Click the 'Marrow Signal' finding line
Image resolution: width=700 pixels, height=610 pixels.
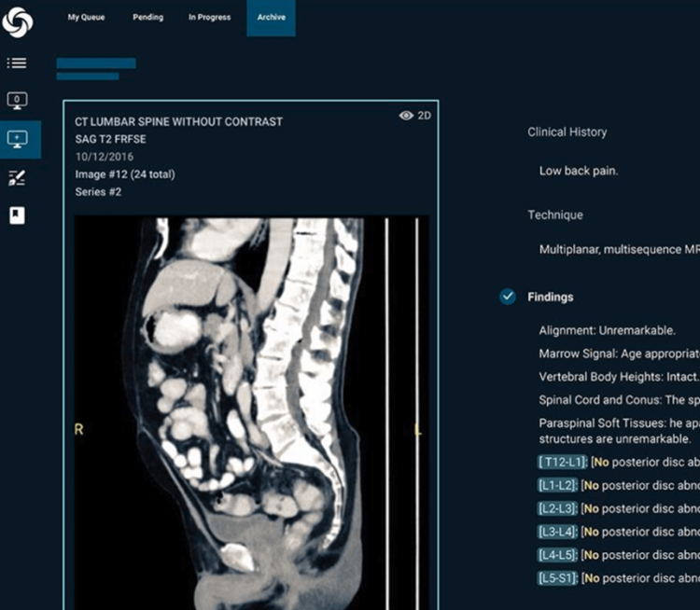pos(619,354)
